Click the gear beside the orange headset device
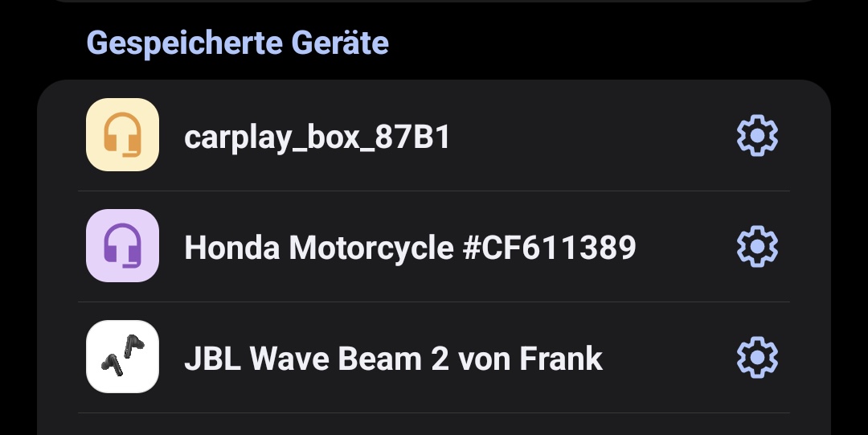Viewport: 868px width, 435px height. (x=757, y=137)
